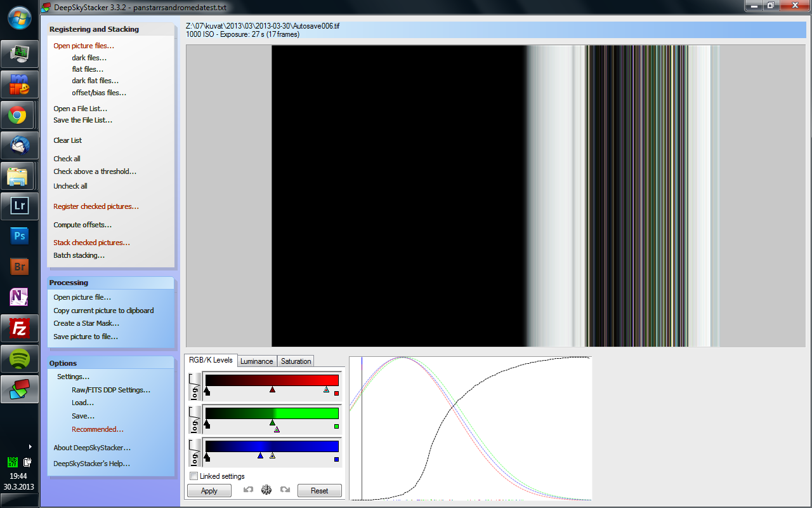The height and width of the screenshot is (508, 812).
Task: Collapse the Options panel header
Action: click(x=110, y=363)
